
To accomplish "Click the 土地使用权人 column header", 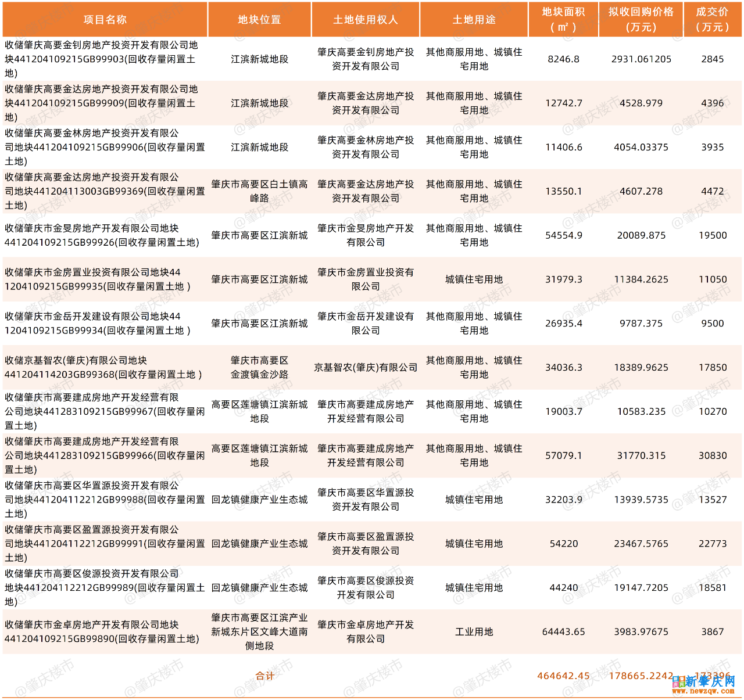I will tap(366, 20).
